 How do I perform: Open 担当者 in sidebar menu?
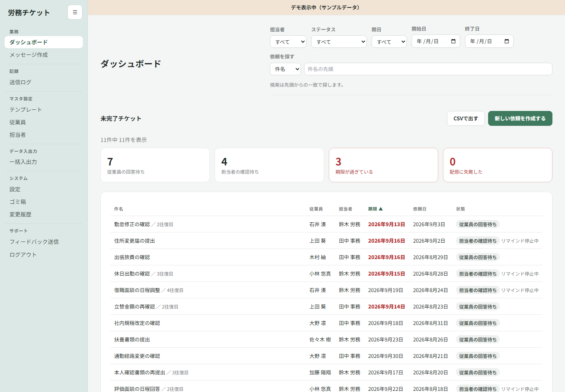coord(44,135)
